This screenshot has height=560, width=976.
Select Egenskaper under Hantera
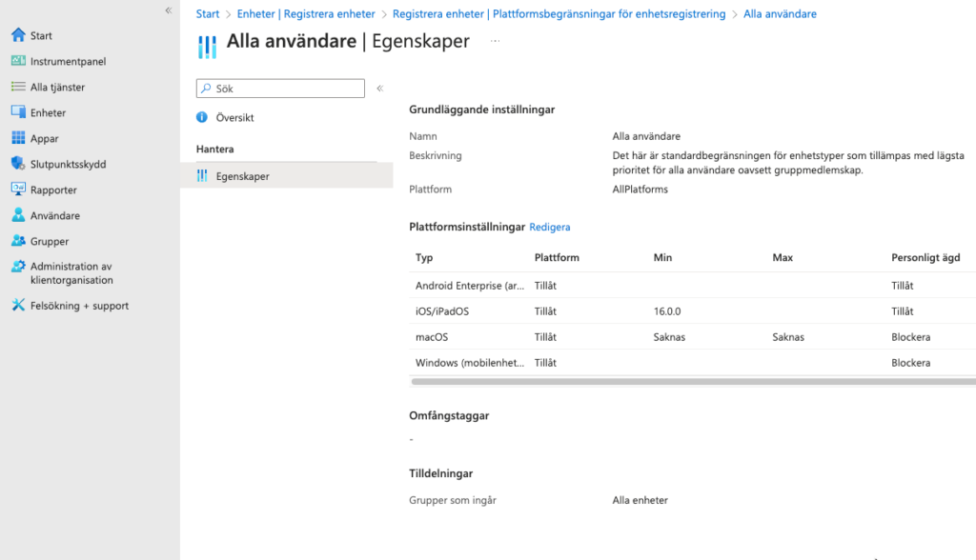coord(242,175)
